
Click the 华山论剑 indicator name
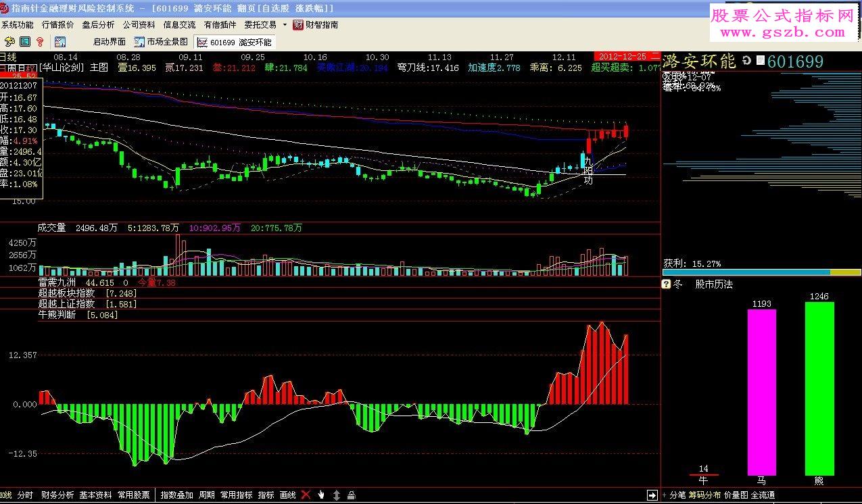coord(62,68)
